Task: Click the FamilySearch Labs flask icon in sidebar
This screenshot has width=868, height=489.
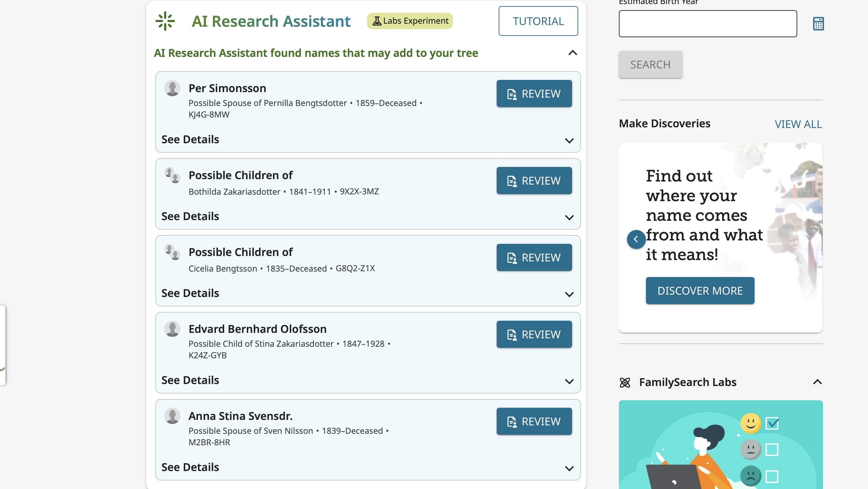Action: (625, 382)
